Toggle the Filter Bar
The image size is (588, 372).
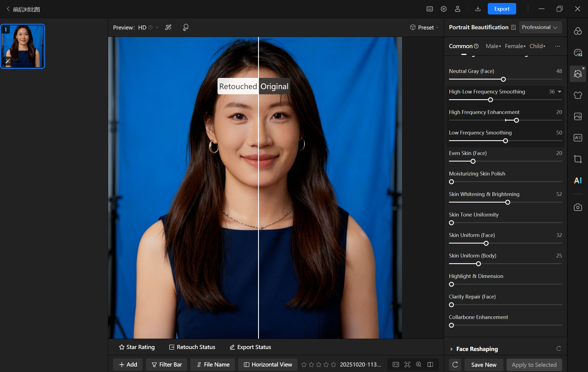click(x=167, y=364)
